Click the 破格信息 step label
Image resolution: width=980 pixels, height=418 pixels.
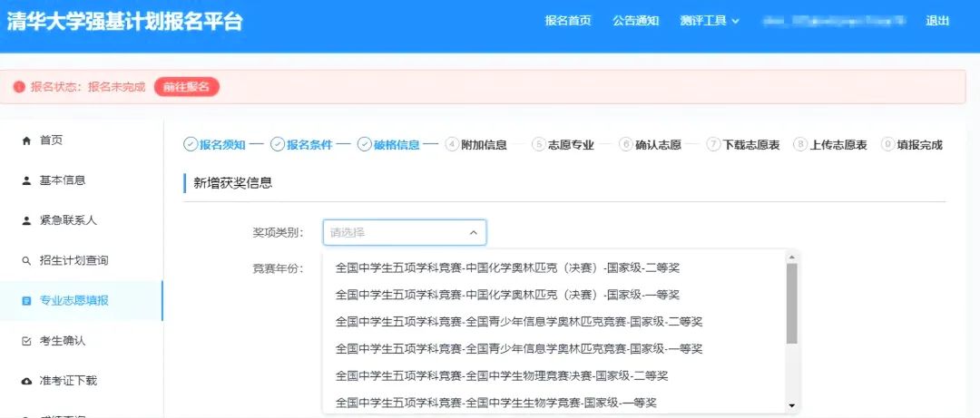tap(397, 145)
